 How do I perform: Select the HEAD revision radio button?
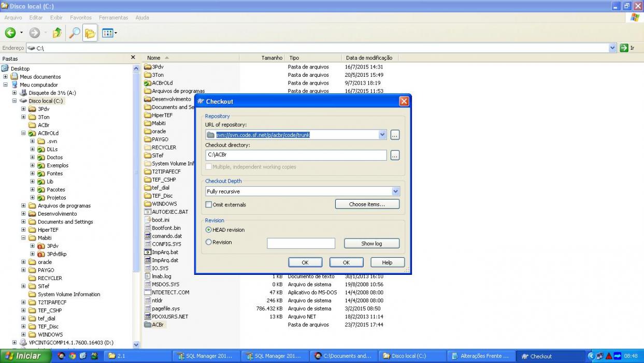click(x=209, y=230)
